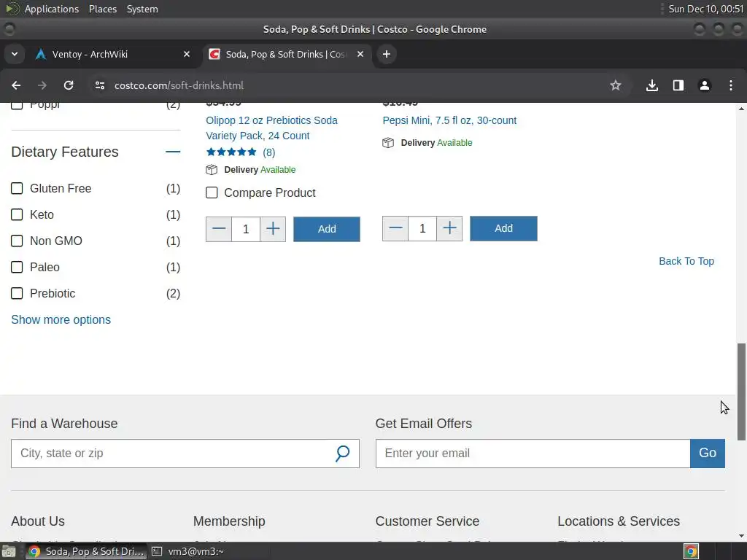This screenshot has width=747, height=560.
Task: Add Olipop soda to cart
Action: pyautogui.click(x=327, y=229)
